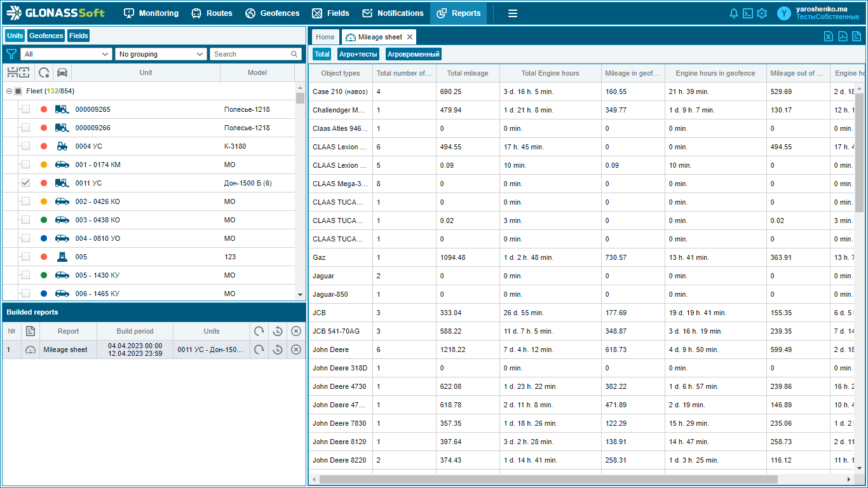
Task: Click the expand/collapse rows header icon
Action: [18, 72]
